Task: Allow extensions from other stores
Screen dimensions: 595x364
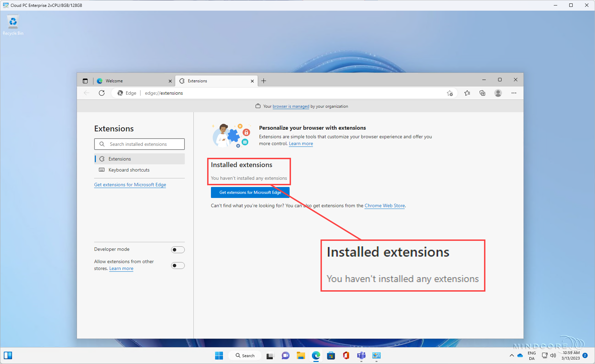Action: coord(178,265)
